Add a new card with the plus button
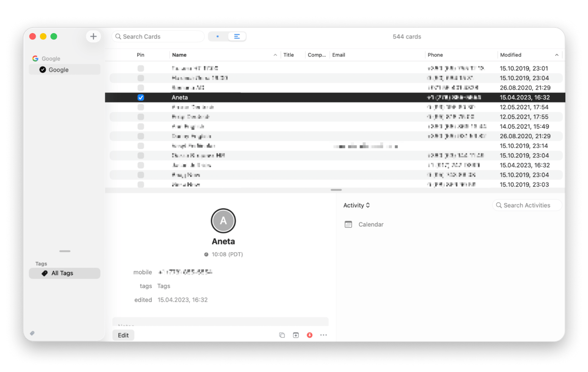This screenshot has height=372, width=588. pos(93,37)
